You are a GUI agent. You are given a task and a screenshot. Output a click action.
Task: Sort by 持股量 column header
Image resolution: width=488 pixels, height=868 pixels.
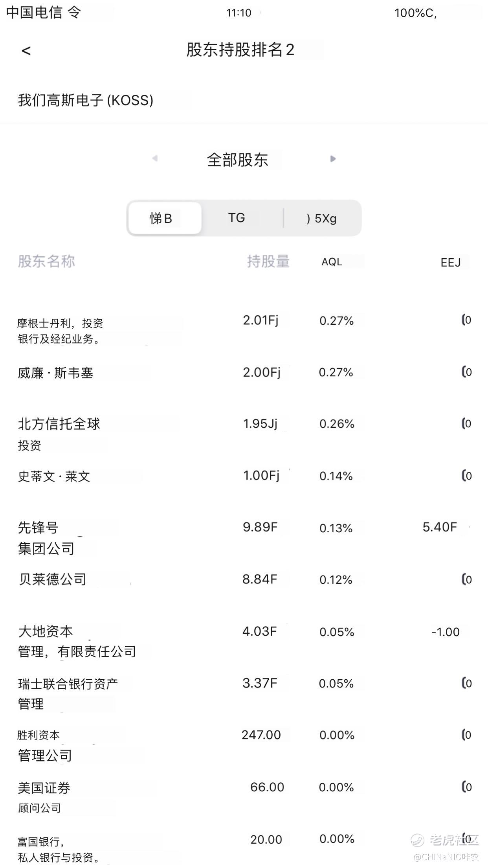pos(268,261)
